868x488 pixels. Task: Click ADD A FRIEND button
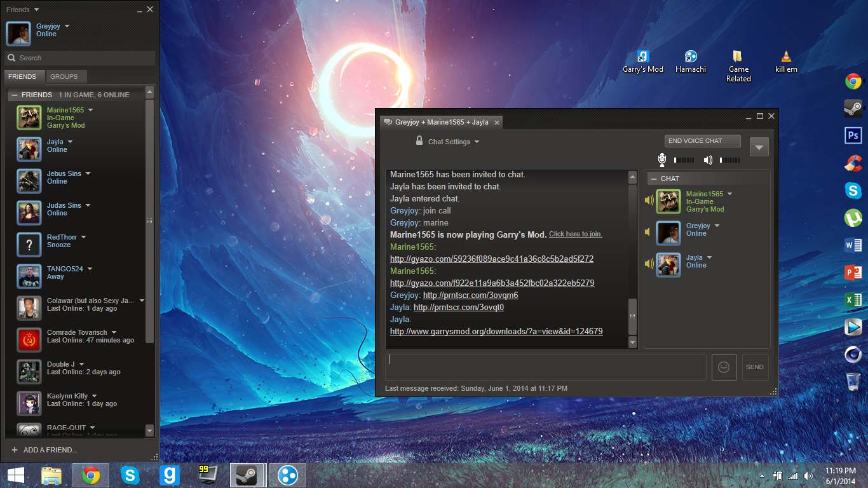click(x=44, y=450)
